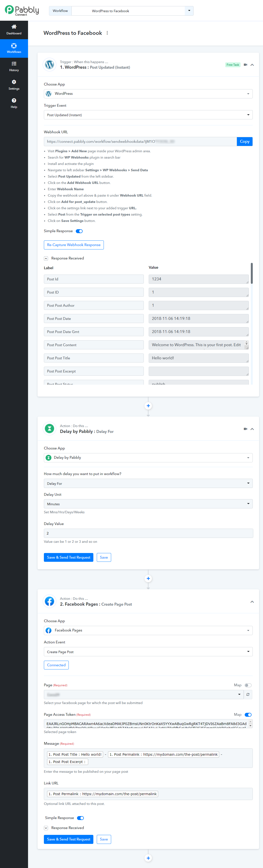Click the video icon in Delay step header
The height and width of the screenshot is (868, 263).
click(245, 429)
